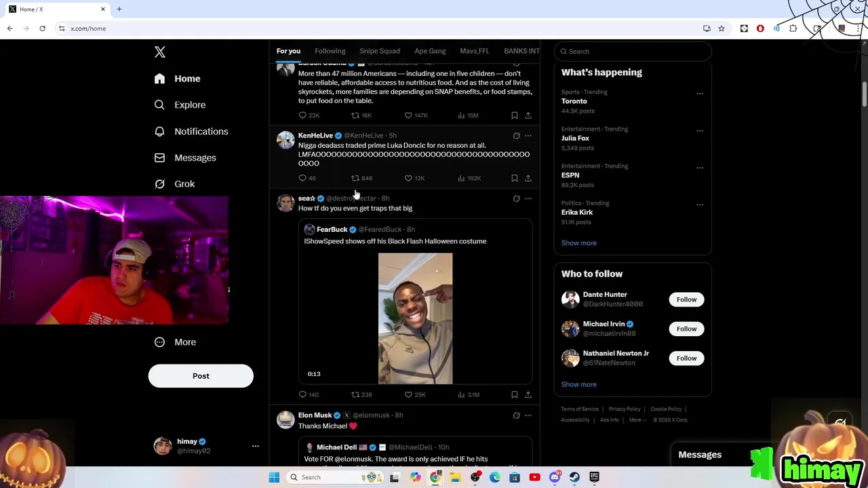Open options for Erika Kirk trend

point(700,205)
